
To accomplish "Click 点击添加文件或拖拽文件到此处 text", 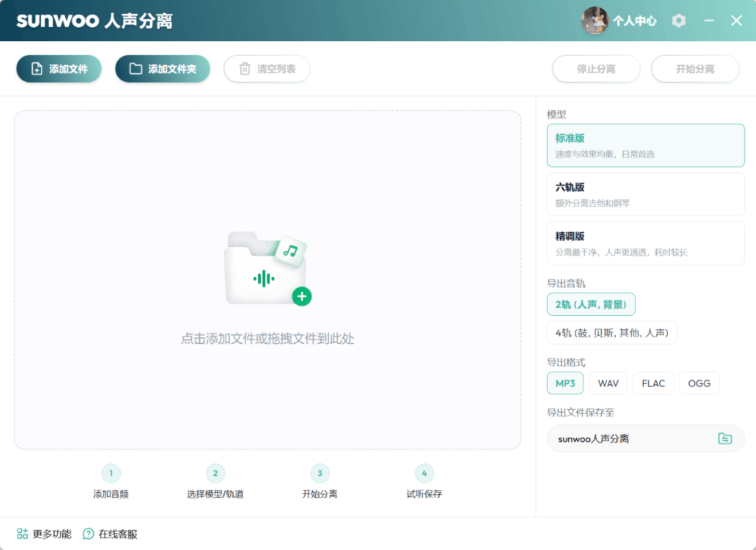I will 267,339.
